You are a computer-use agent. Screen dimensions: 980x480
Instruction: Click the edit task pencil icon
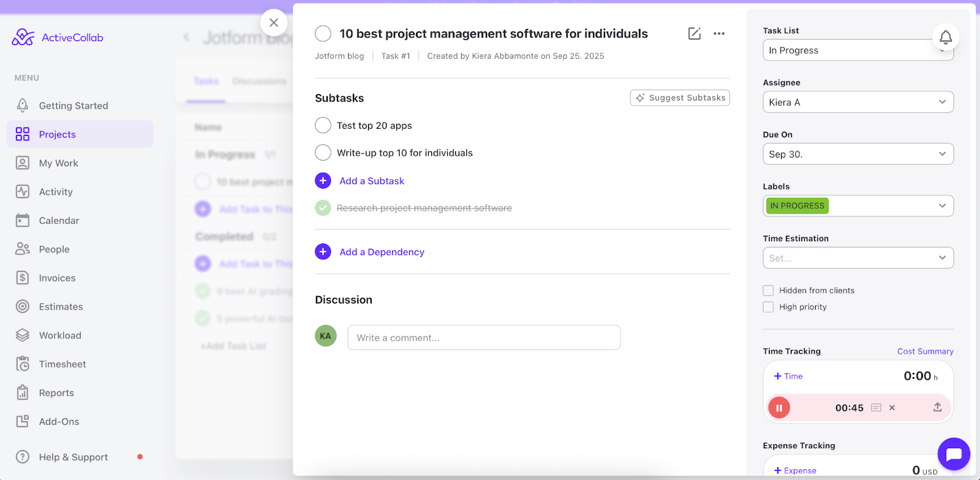tap(694, 34)
